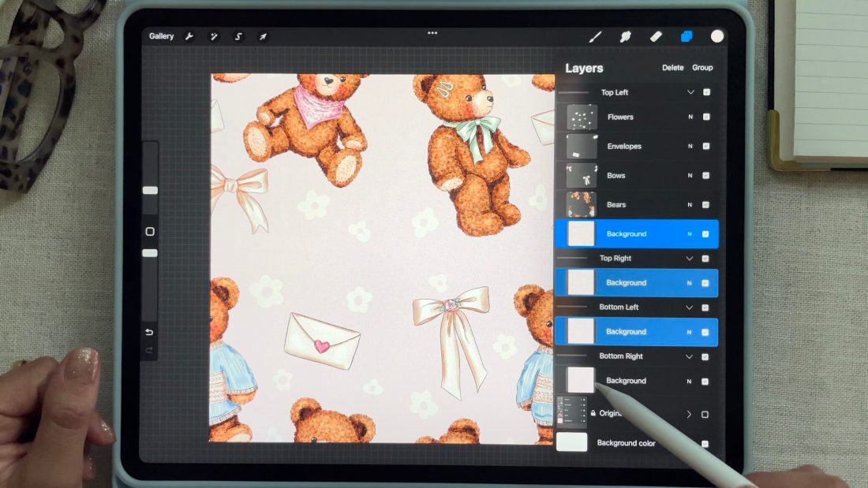
Task: Tap the three-dot menu at top center
Action: (x=432, y=33)
